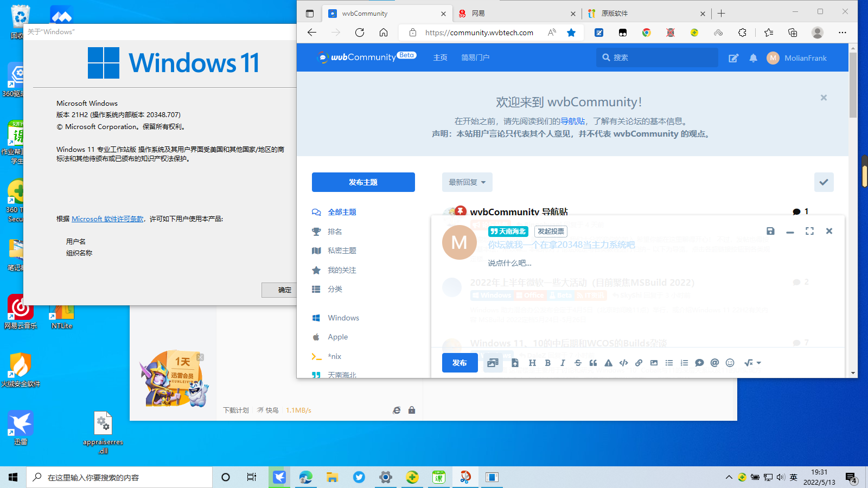Apply italic formatting in the composer
This screenshot has width=868, height=488.
click(x=563, y=363)
